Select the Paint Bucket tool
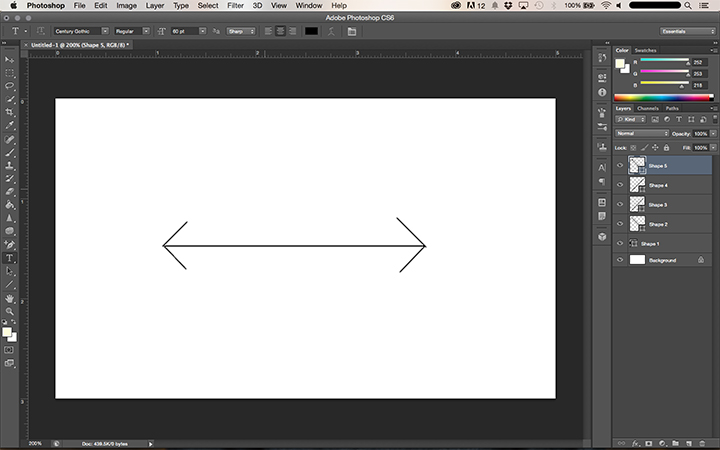This screenshot has height=450, width=720. pyautogui.click(x=9, y=205)
